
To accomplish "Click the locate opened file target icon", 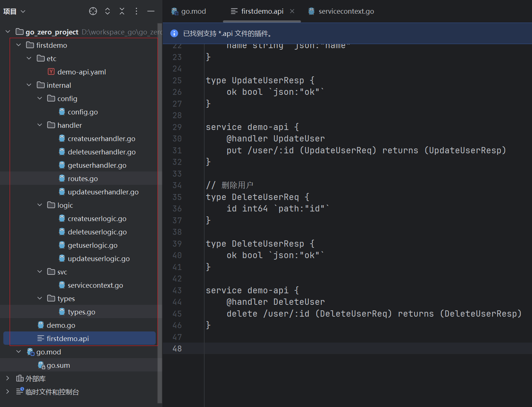I will pyautogui.click(x=93, y=11).
